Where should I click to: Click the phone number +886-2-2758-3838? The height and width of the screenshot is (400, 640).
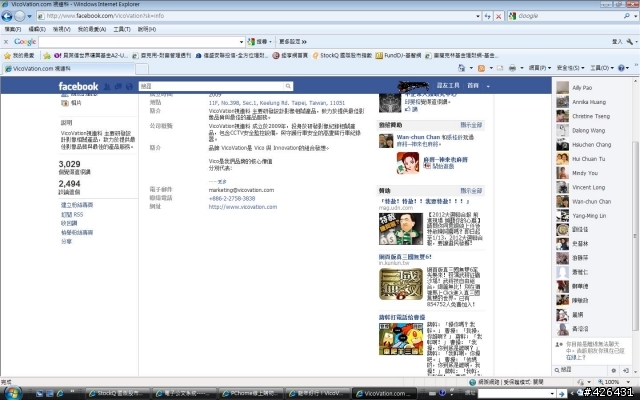tap(232, 199)
